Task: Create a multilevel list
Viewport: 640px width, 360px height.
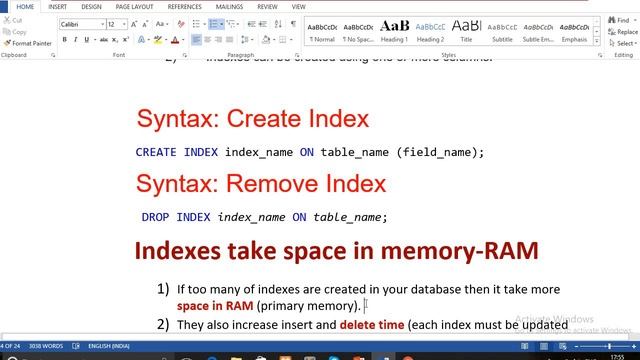Action: point(231,24)
